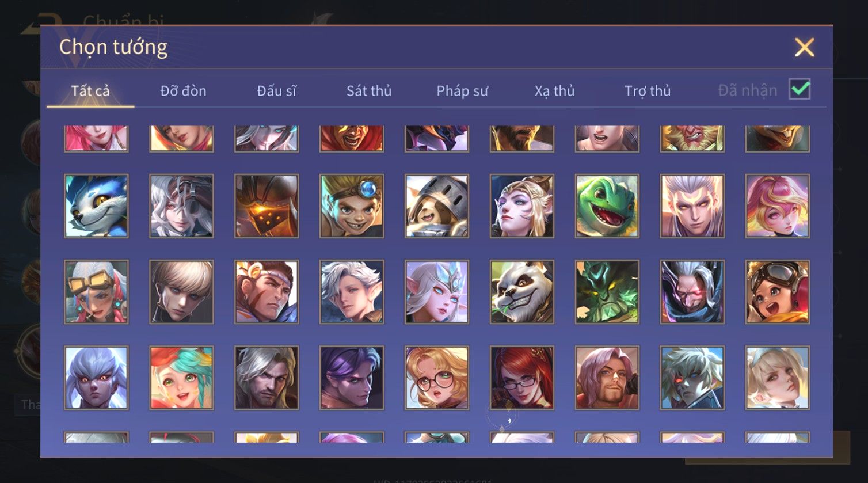Close the Chọn tướng dialog

[804, 47]
